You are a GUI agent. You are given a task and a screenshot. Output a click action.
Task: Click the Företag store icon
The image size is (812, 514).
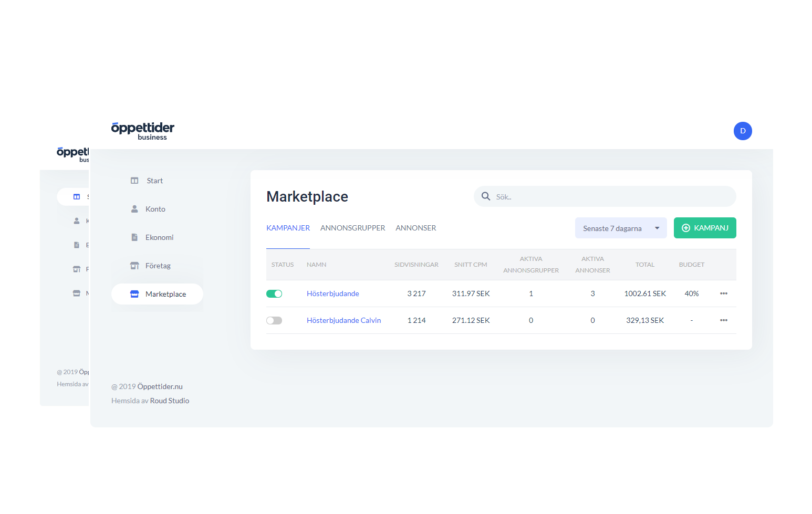coord(134,266)
